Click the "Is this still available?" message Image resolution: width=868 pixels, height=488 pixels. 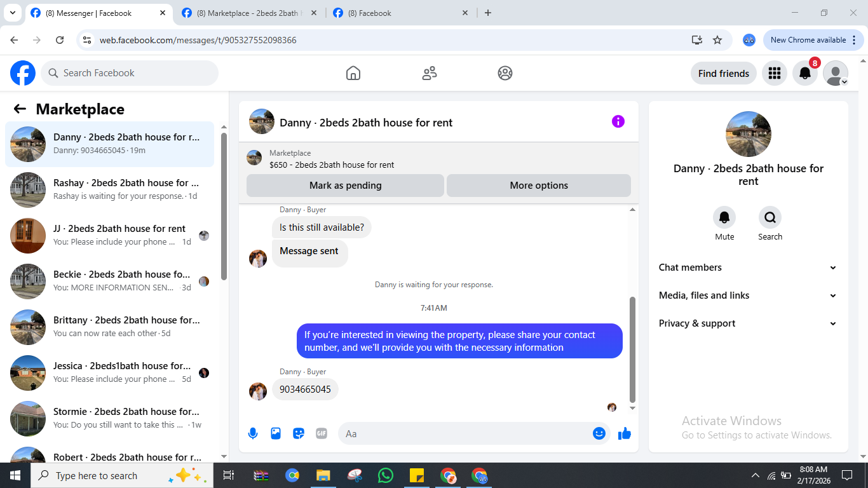[x=322, y=227]
